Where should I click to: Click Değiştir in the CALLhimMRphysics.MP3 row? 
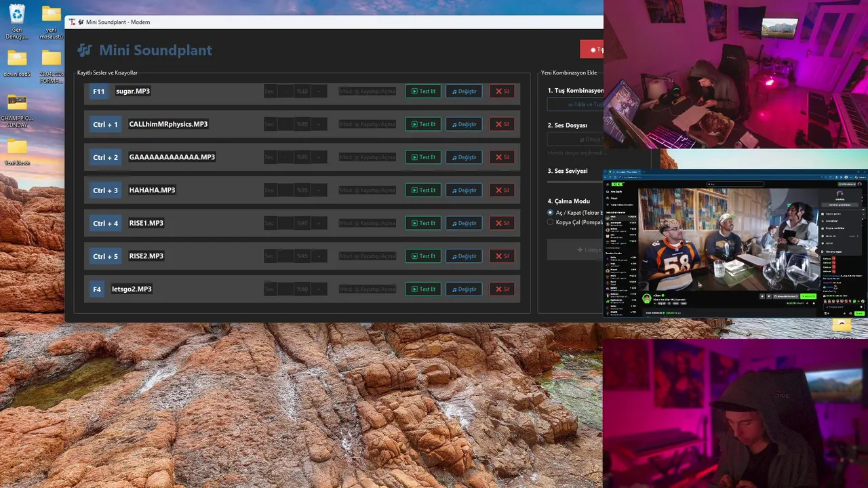coord(464,124)
